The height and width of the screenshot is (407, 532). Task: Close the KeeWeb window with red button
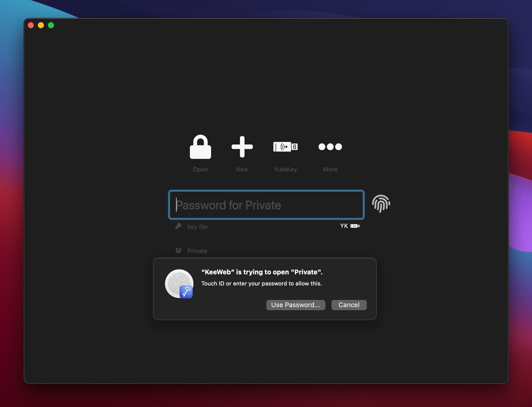(x=31, y=25)
